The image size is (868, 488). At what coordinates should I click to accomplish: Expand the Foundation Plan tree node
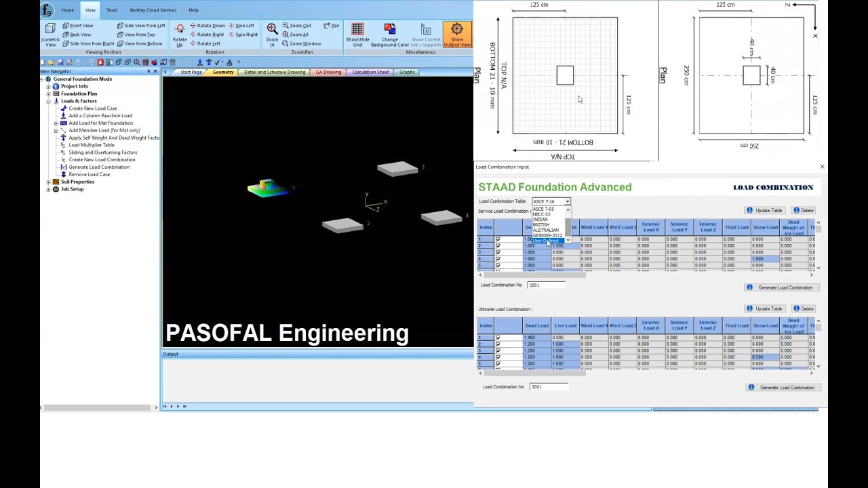pyautogui.click(x=48, y=94)
